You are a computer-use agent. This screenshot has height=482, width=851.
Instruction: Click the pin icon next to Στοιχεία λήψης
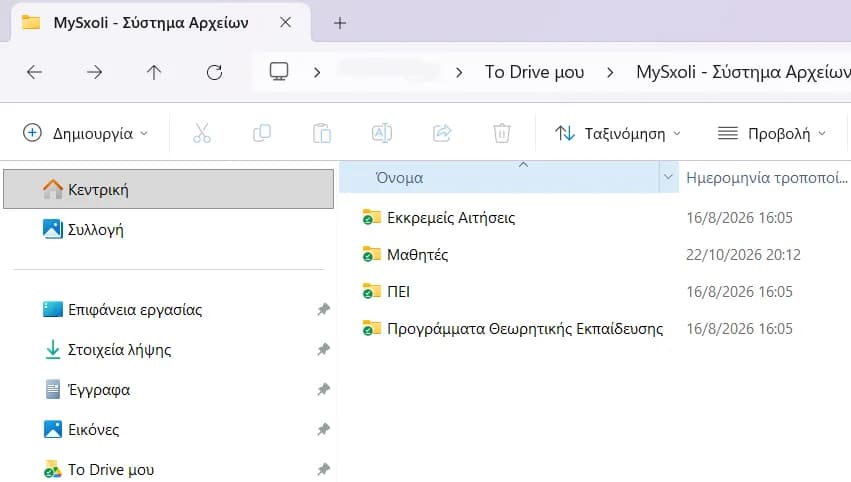(x=323, y=349)
